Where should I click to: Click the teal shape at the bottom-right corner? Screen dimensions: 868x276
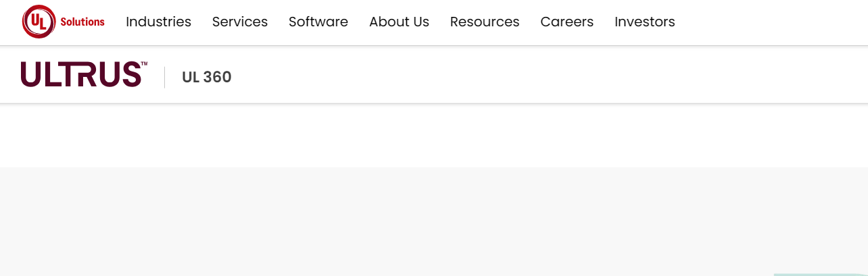(x=819, y=273)
